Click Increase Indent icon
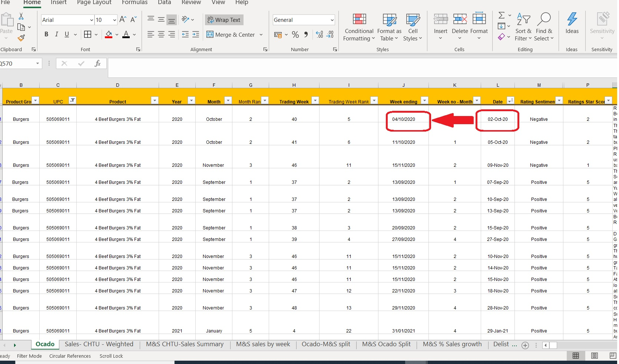 (196, 34)
